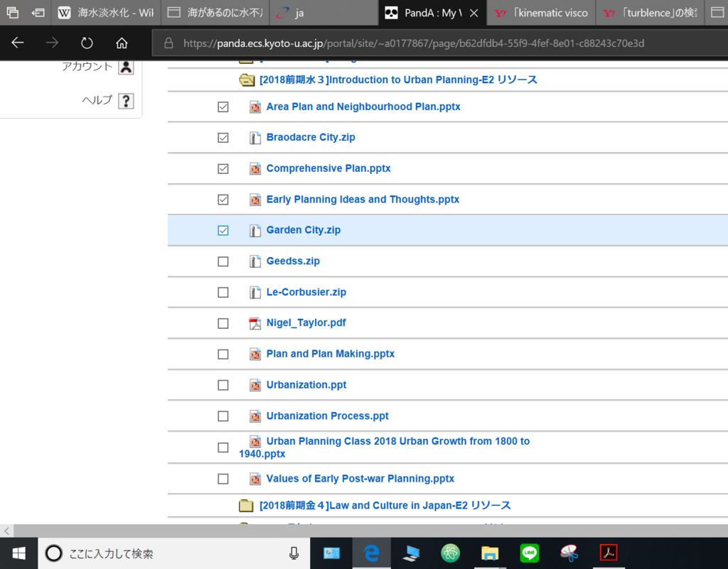Open Early Planning Ideas and Thoughts.pptx

363,200
